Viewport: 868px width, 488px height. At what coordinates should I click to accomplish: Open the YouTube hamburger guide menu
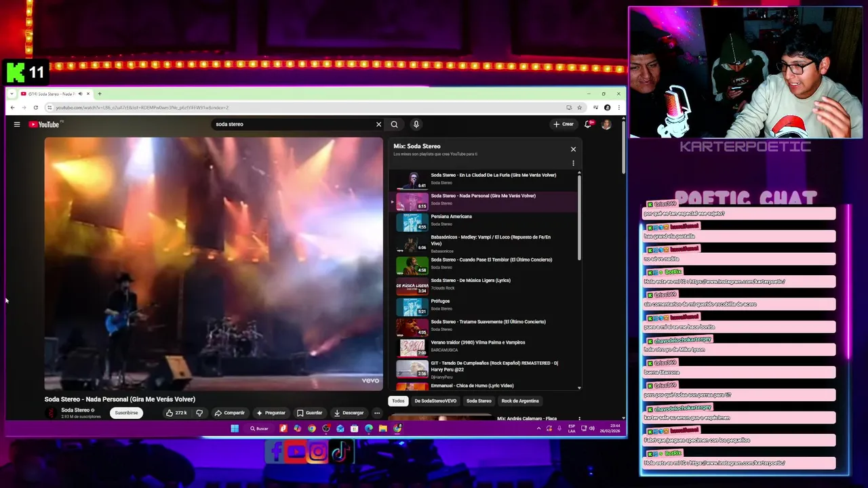(x=17, y=124)
